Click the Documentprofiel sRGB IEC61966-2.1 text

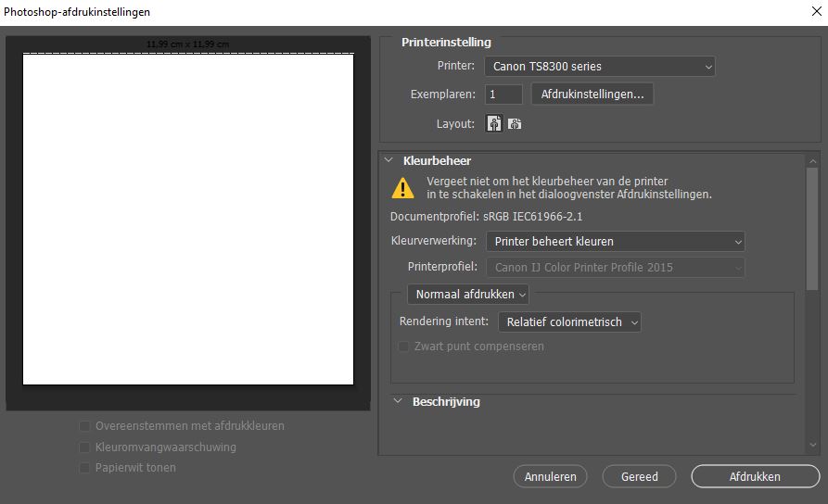pyautogui.click(x=487, y=217)
